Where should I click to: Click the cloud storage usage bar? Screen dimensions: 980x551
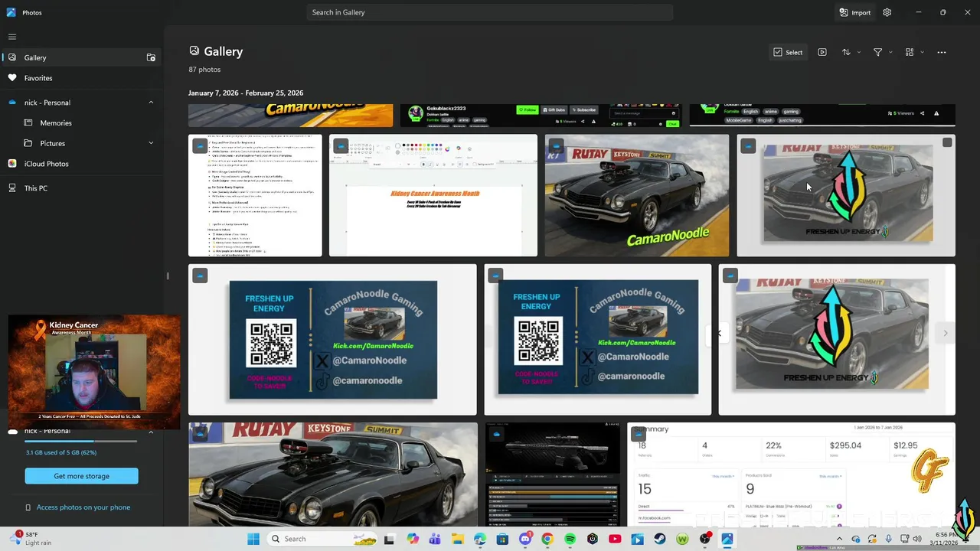(x=81, y=442)
